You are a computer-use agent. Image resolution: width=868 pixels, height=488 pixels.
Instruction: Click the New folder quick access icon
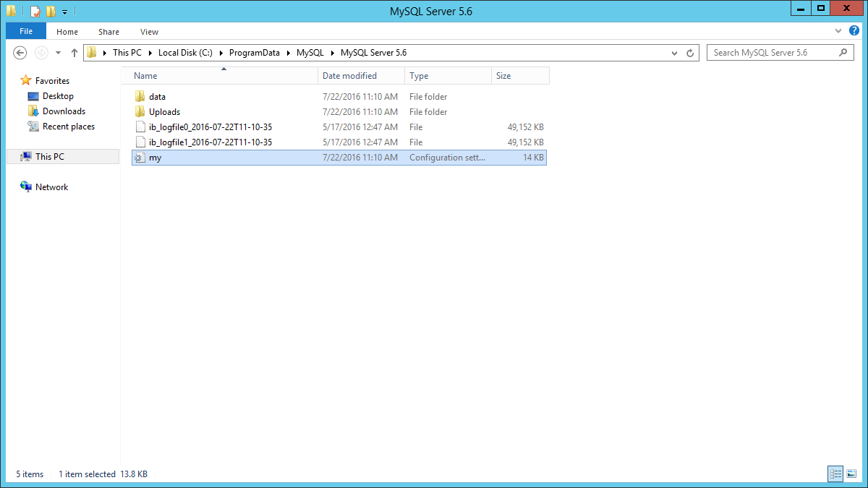(51, 12)
